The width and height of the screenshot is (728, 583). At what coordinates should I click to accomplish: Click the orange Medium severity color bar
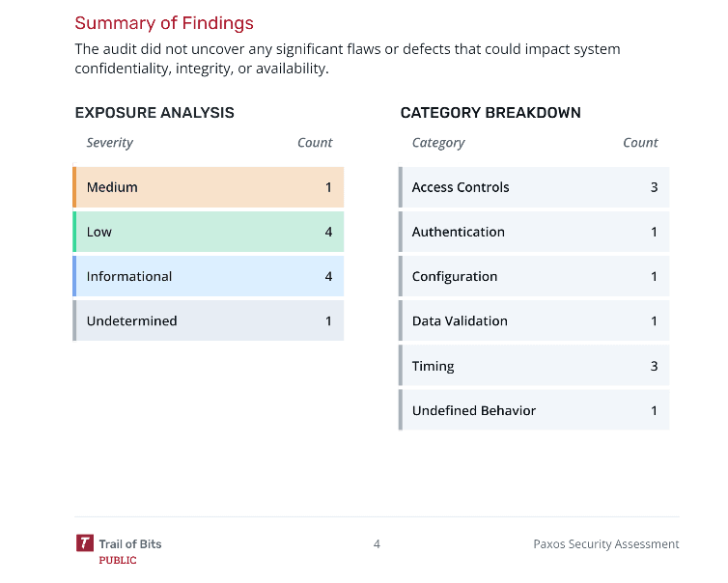tap(74, 187)
